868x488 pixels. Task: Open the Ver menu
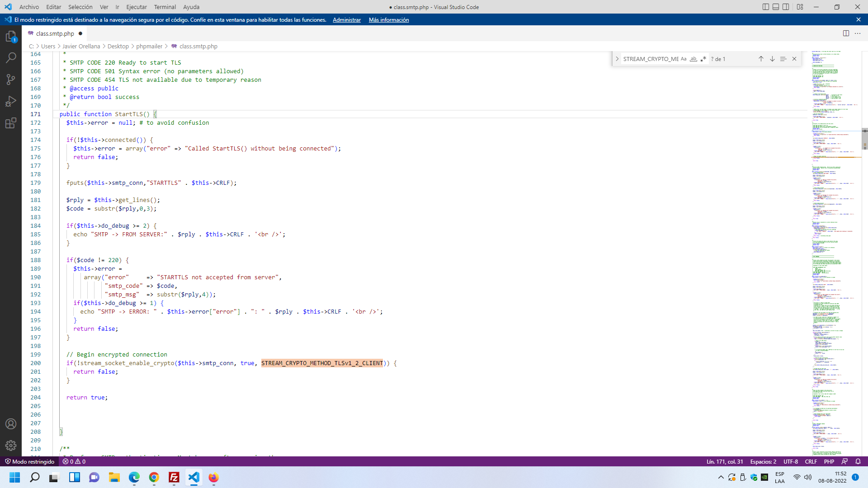click(104, 7)
